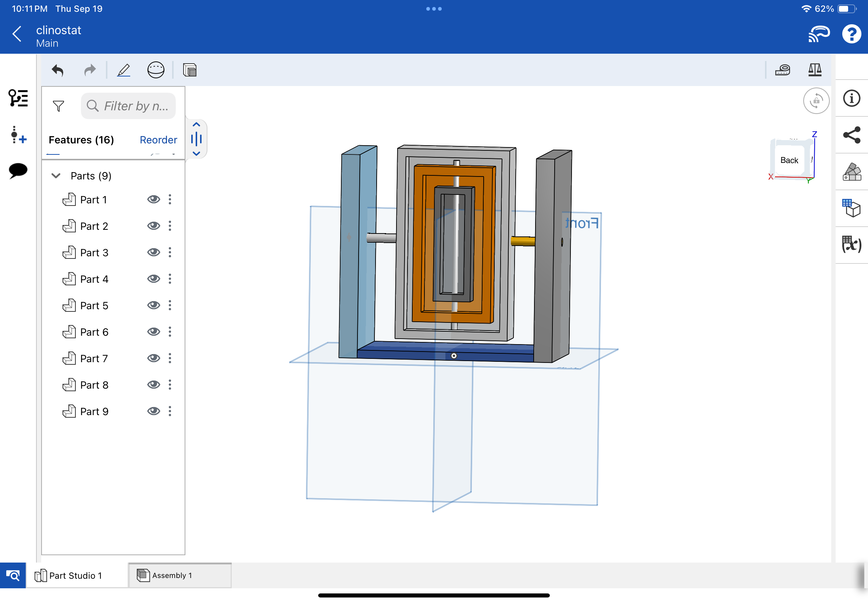Screen dimensions: 868x603
Task: Redo the last action
Action: pyautogui.click(x=90, y=70)
